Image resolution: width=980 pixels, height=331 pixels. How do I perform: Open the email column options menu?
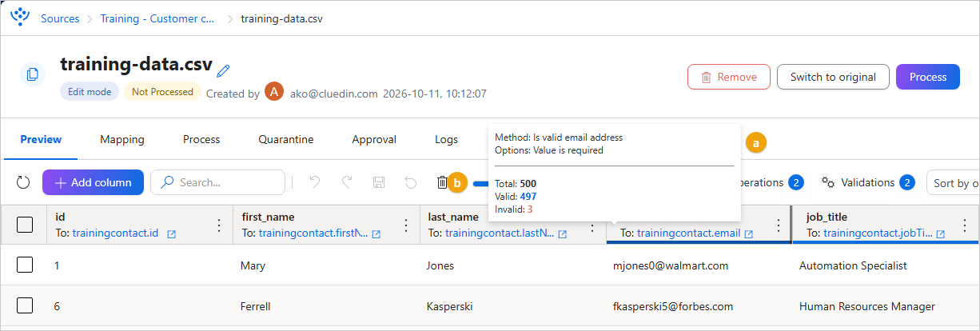(779, 225)
